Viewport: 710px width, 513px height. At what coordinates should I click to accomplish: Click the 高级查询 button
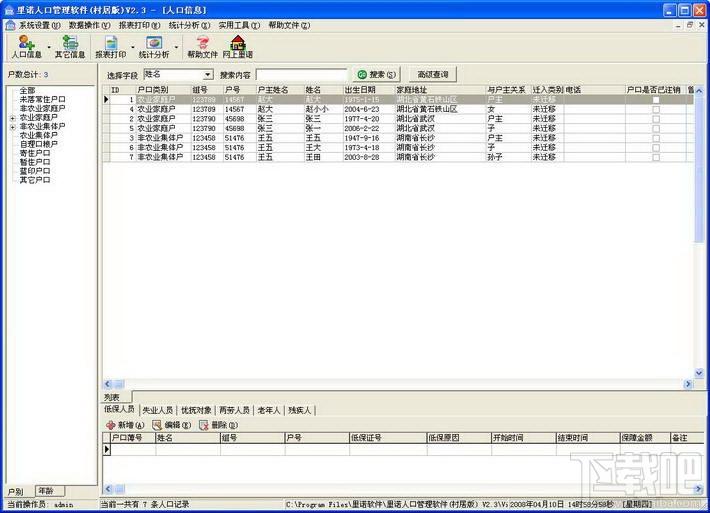click(433, 74)
